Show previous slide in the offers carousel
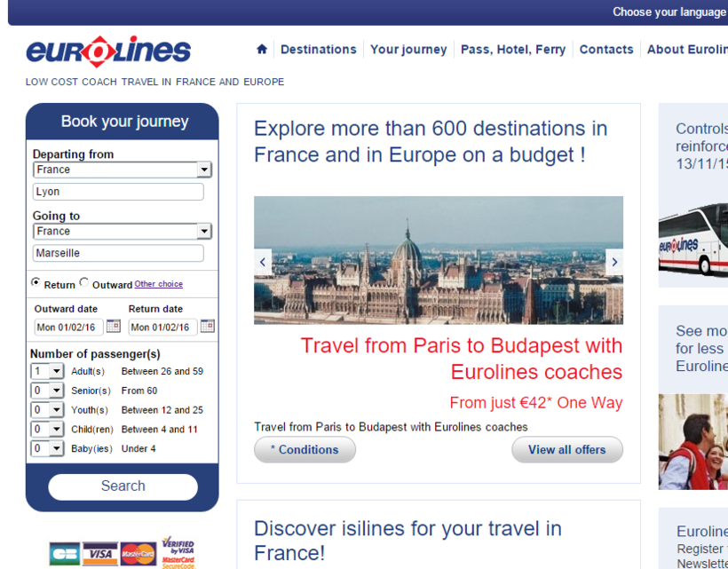The image size is (728, 569). coord(263,262)
